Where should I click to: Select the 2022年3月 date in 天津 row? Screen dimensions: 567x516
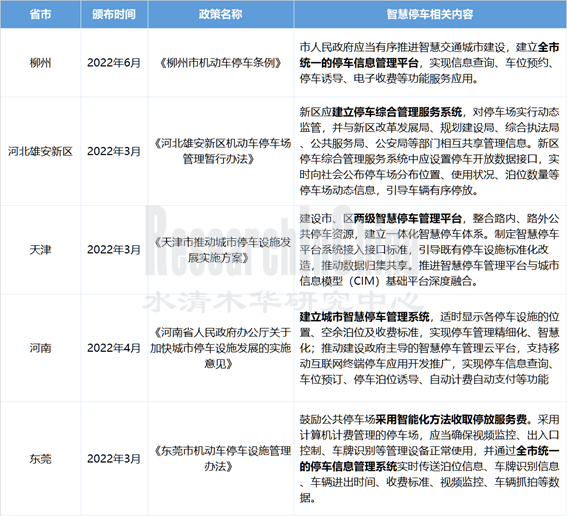pyautogui.click(x=114, y=250)
